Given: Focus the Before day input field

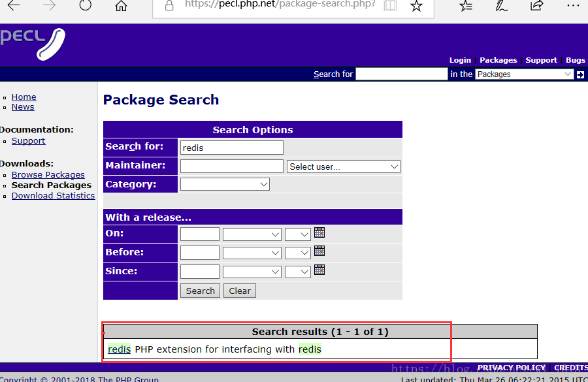Looking at the screenshot, I should [x=200, y=253].
